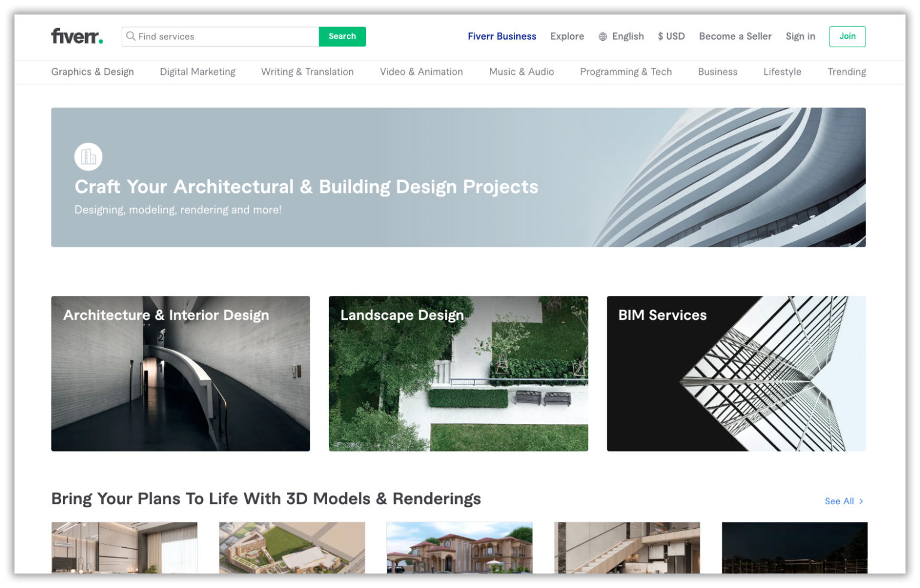Open the BIM Services category card
920x588 pixels.
click(736, 373)
